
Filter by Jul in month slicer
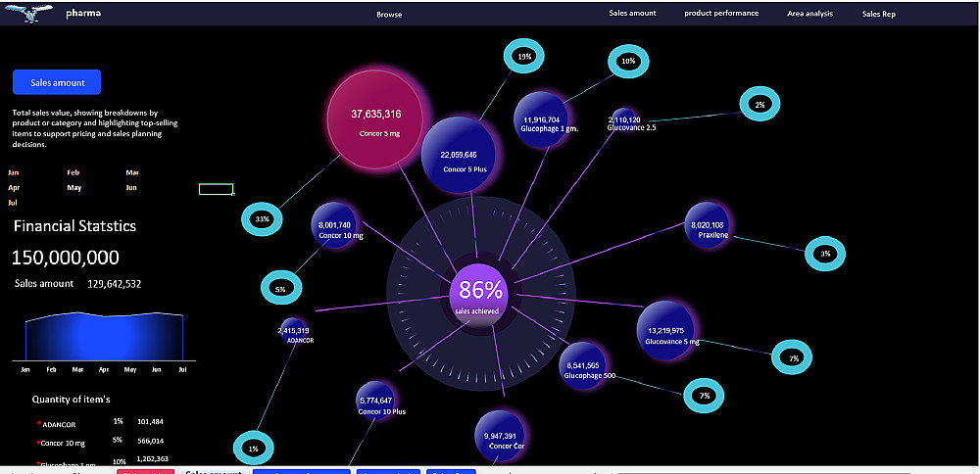(13, 203)
